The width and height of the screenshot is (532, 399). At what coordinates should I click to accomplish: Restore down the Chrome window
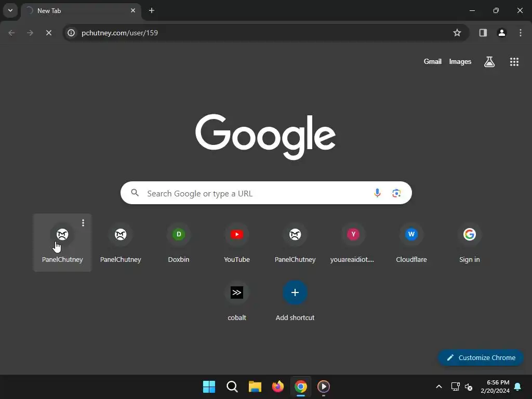[x=496, y=10]
